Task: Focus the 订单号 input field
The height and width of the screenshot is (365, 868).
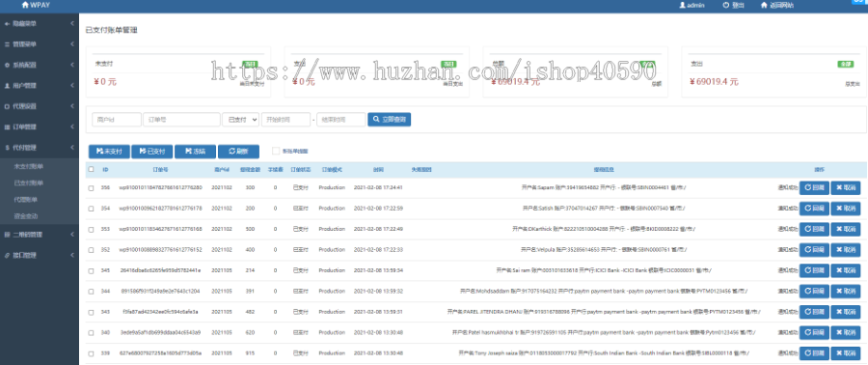Action: (x=181, y=119)
